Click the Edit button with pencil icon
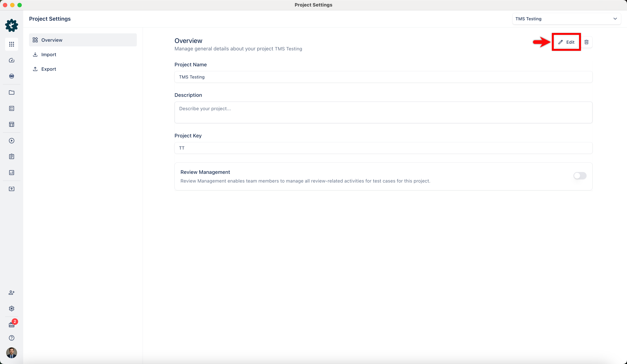This screenshot has height=364, width=627. [x=566, y=42]
